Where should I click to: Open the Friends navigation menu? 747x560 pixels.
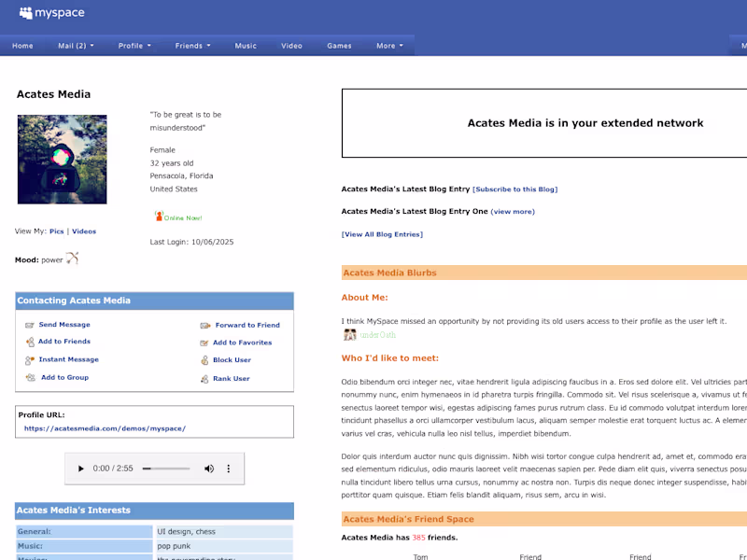(x=192, y=45)
